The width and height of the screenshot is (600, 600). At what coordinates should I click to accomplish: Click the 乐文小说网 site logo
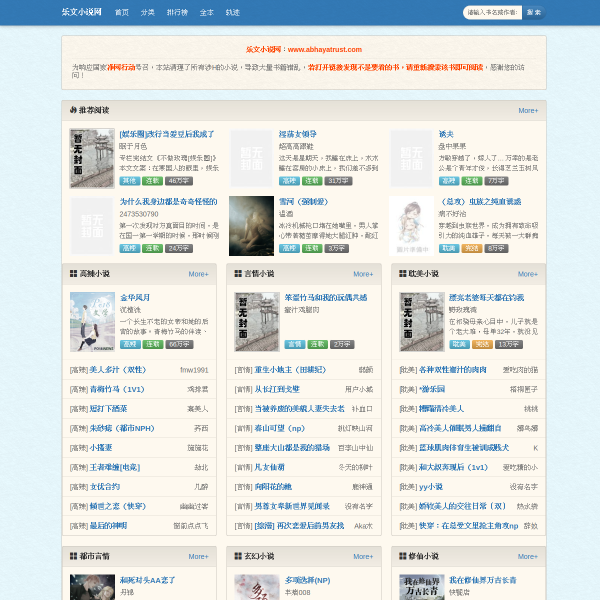click(x=82, y=12)
